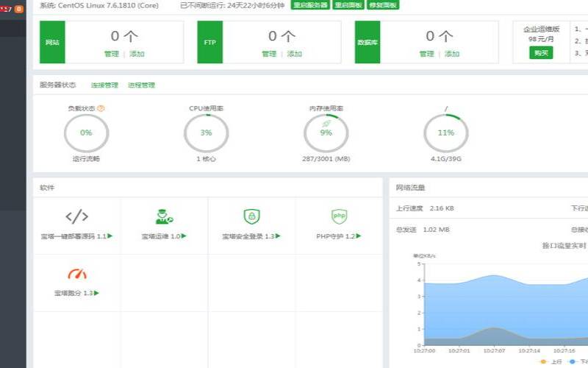Open the 进程管理 link beside 服务器状态

(x=141, y=85)
